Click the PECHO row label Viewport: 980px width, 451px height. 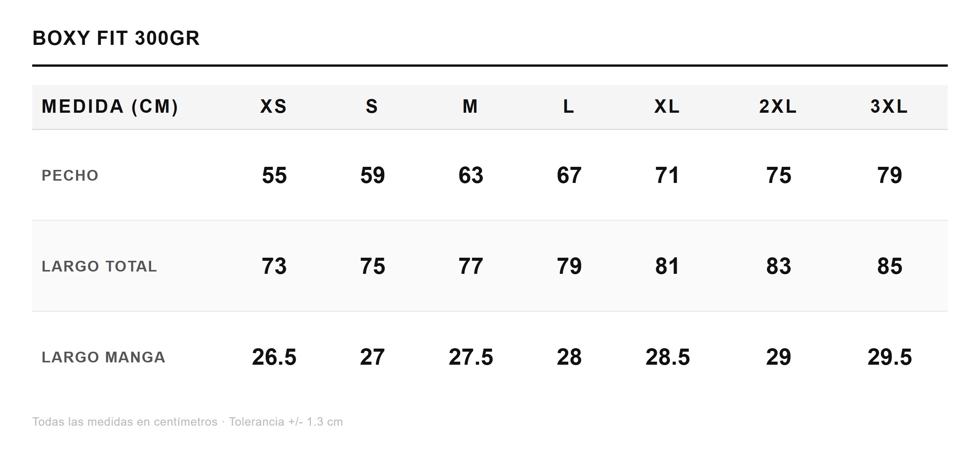pos(70,175)
